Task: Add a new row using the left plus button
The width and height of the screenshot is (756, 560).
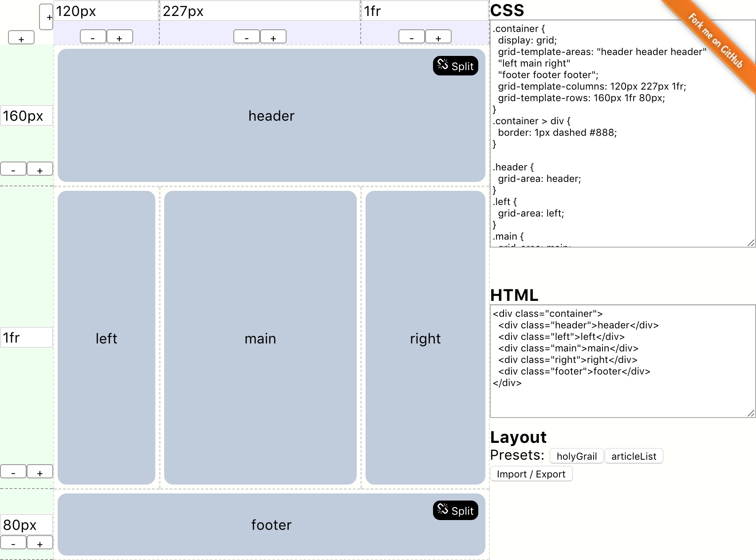Action: [20, 37]
